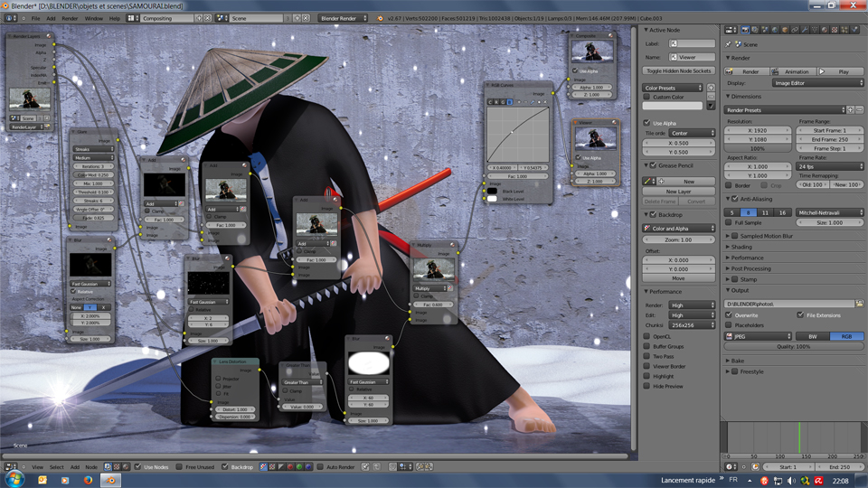Open the Constraints properties tab icon
This screenshot has height=488, width=868.
click(x=795, y=29)
